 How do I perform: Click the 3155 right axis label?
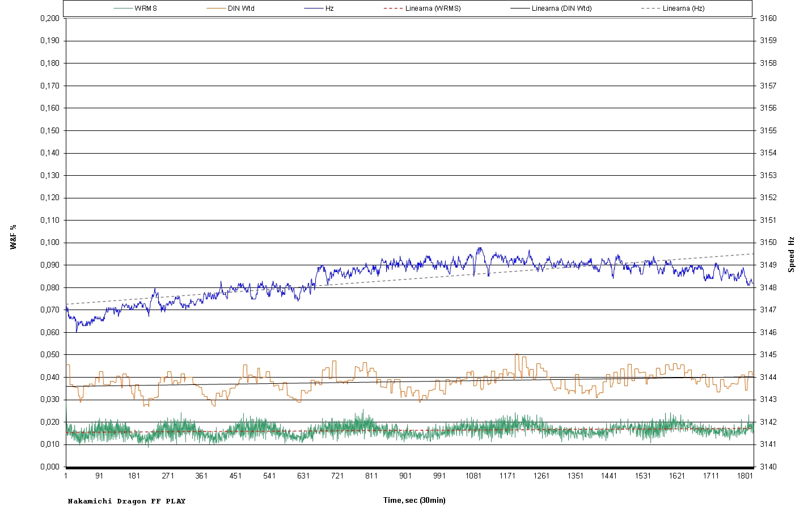(768, 130)
